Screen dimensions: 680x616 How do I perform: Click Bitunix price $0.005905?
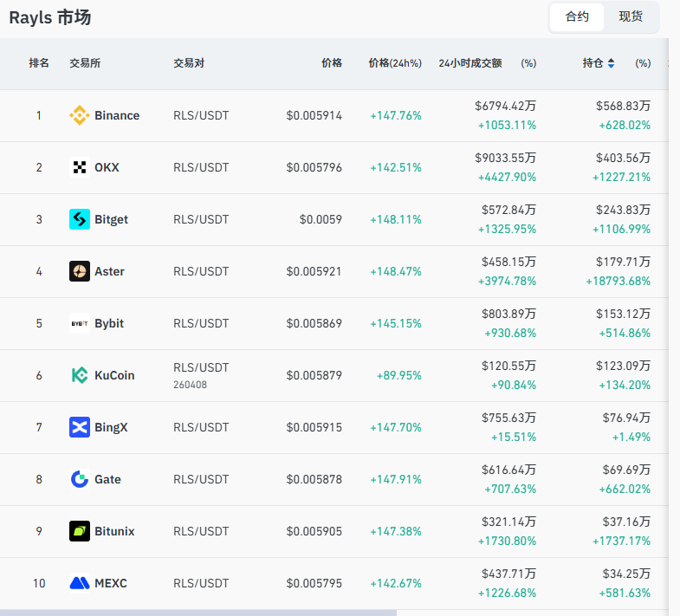[x=314, y=531]
